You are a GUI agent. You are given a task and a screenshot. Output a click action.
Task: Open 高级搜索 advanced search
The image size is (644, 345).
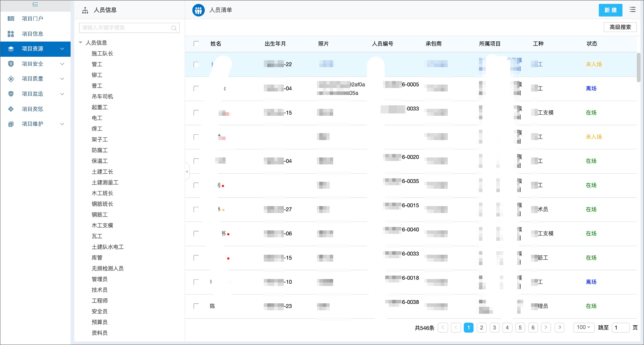coord(620,27)
